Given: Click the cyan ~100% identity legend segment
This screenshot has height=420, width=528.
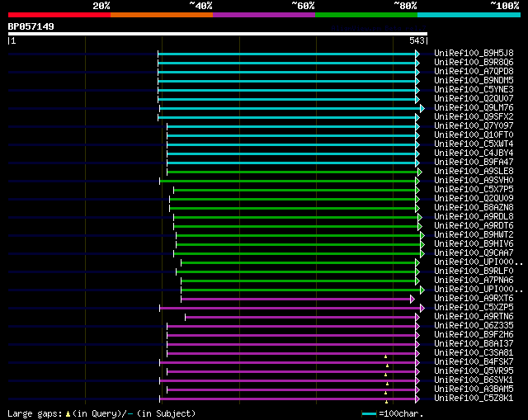Looking at the screenshot, I should point(469,15).
